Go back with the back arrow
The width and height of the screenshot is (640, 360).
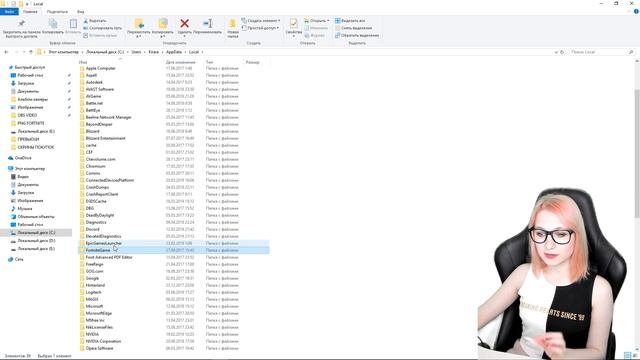point(6,52)
